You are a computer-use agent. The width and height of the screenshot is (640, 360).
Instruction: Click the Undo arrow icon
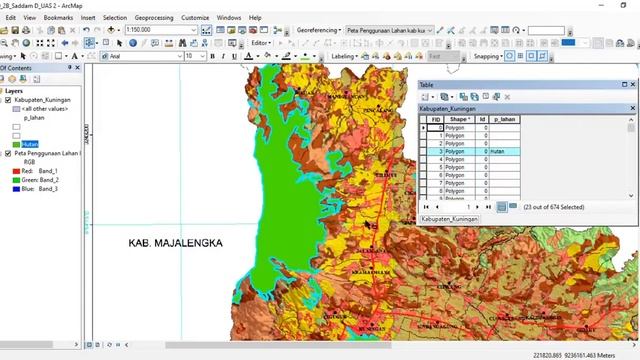[x=86, y=30]
